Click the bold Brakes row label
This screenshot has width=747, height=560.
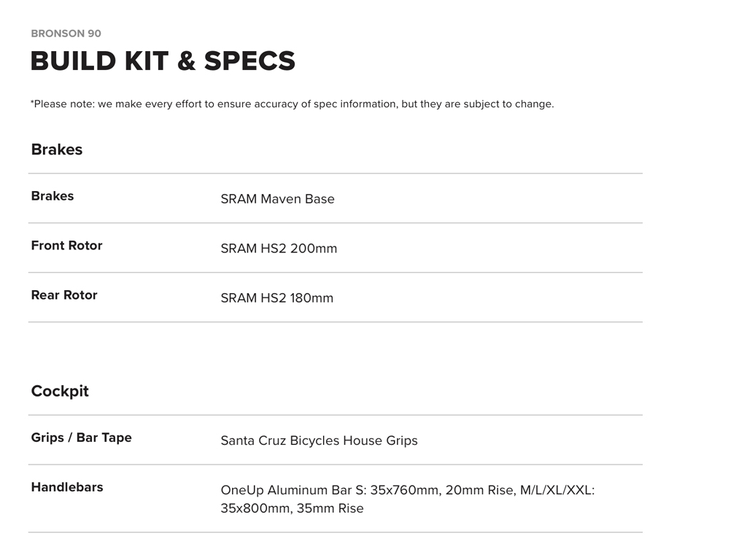53,196
